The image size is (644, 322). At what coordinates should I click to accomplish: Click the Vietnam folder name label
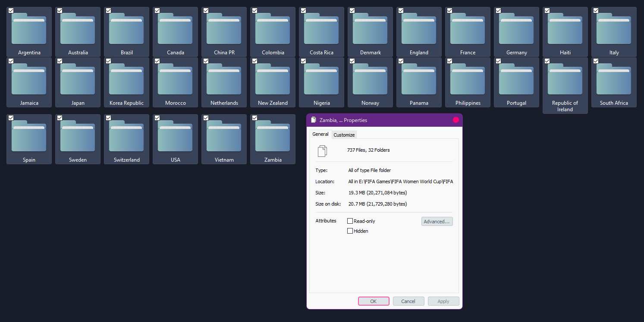(x=224, y=160)
